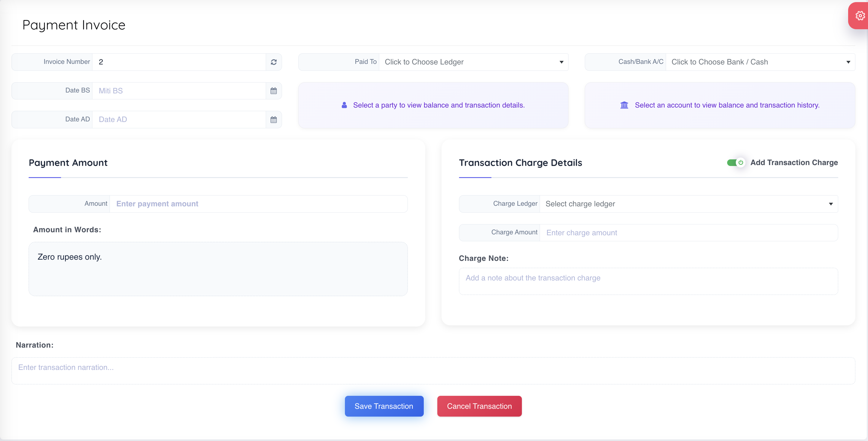
Task: Focus the Miti BS date field
Action: coord(178,91)
